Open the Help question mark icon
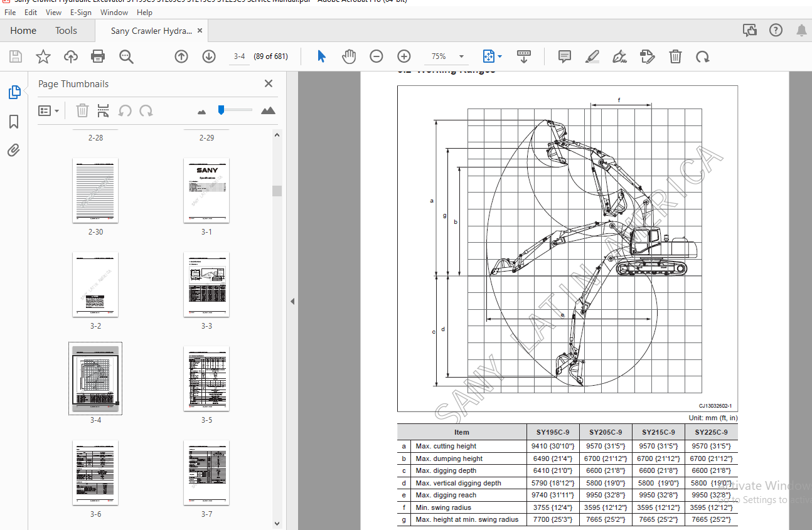 coord(776,30)
